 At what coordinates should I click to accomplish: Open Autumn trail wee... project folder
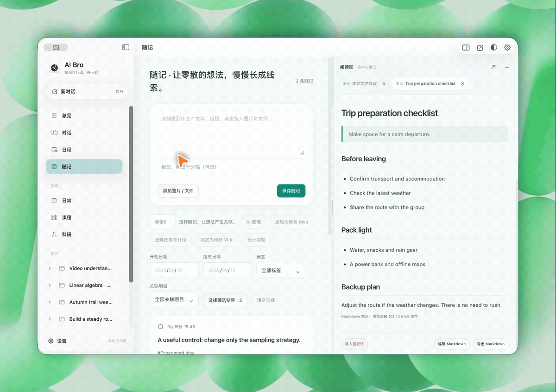(86, 302)
